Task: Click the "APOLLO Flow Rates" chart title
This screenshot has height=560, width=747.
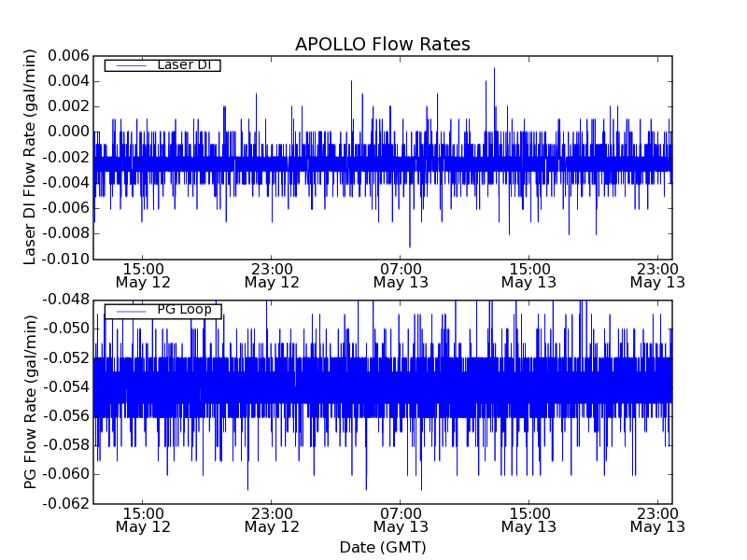Action: click(x=382, y=45)
